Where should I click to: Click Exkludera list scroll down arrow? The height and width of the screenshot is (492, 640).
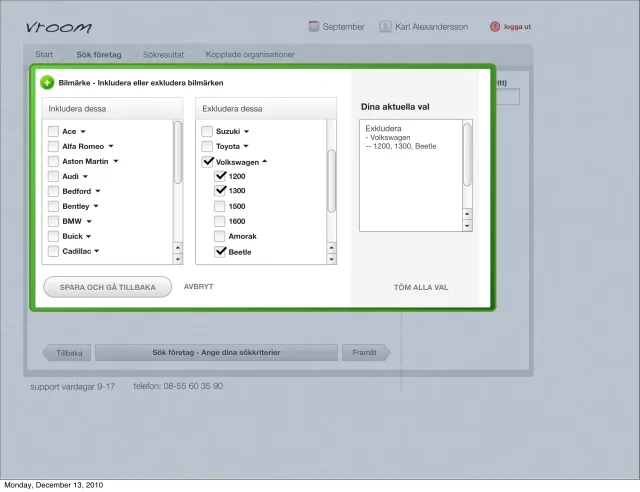point(331,259)
